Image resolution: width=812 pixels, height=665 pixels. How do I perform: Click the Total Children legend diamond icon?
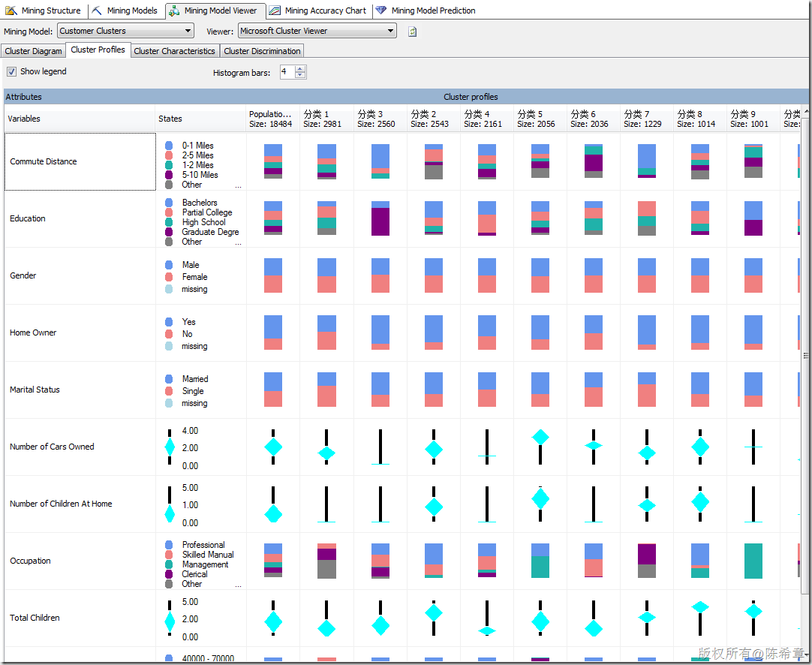(170, 622)
